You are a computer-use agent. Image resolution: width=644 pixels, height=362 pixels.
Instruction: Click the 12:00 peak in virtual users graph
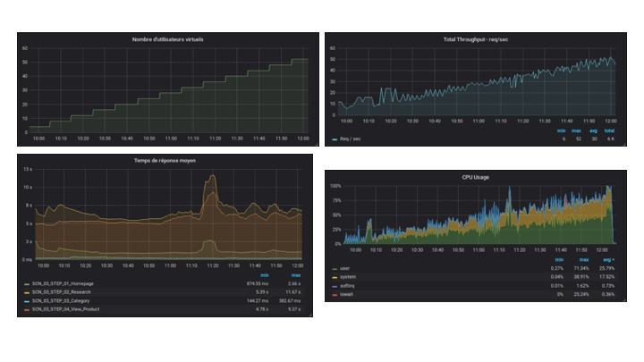click(x=303, y=59)
